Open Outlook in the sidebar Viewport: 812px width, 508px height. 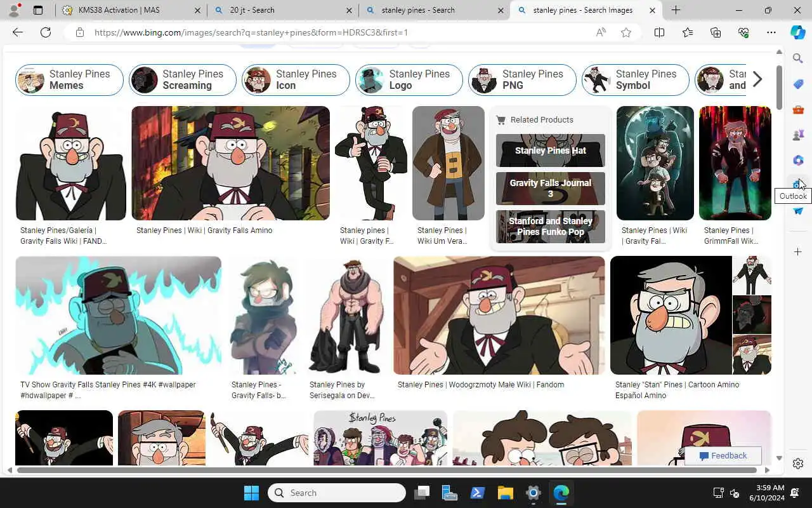click(x=796, y=184)
